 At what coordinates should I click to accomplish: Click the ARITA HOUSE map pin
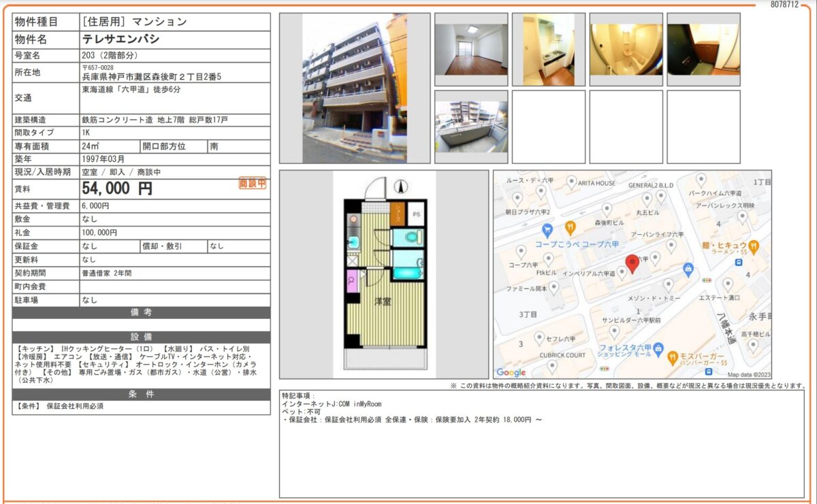[569, 183]
